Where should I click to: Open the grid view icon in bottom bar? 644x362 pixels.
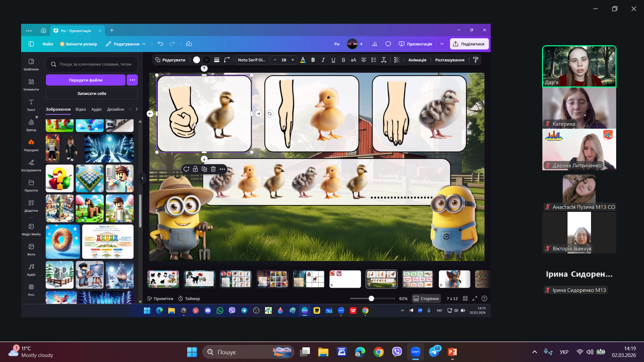point(465,299)
